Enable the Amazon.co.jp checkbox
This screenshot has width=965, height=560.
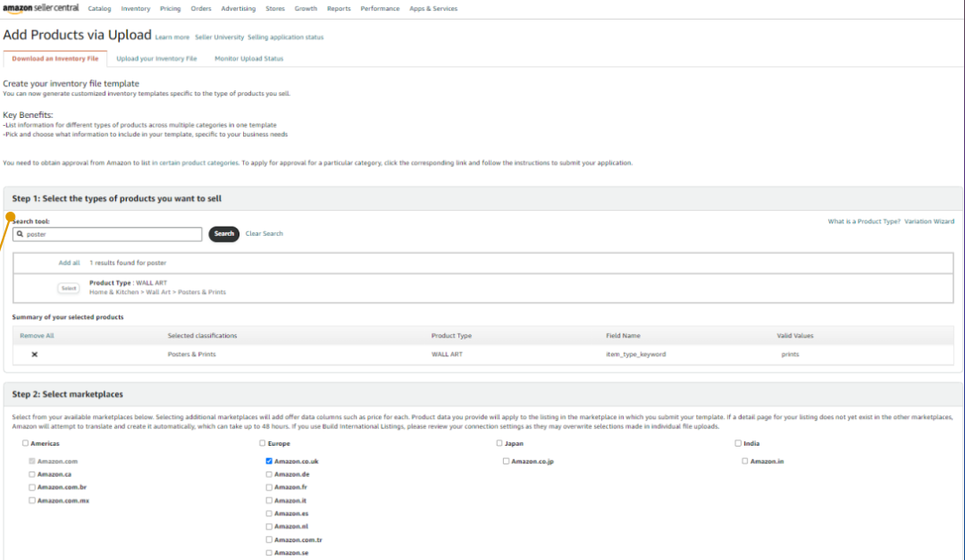coord(506,461)
